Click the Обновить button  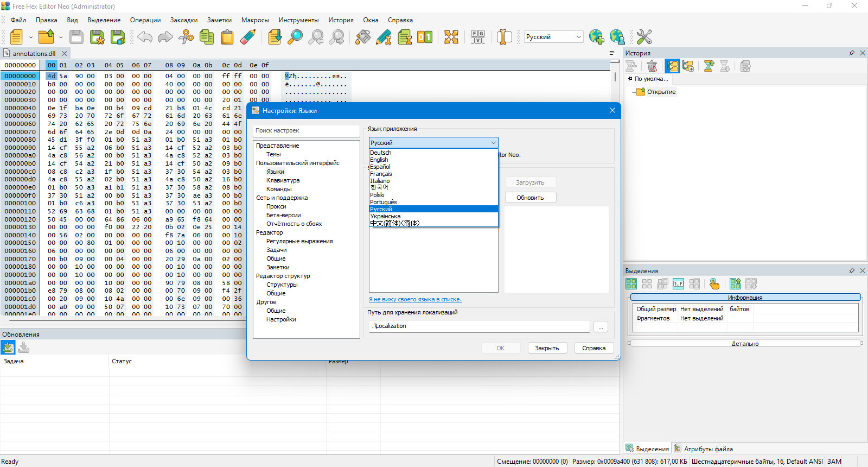click(531, 198)
